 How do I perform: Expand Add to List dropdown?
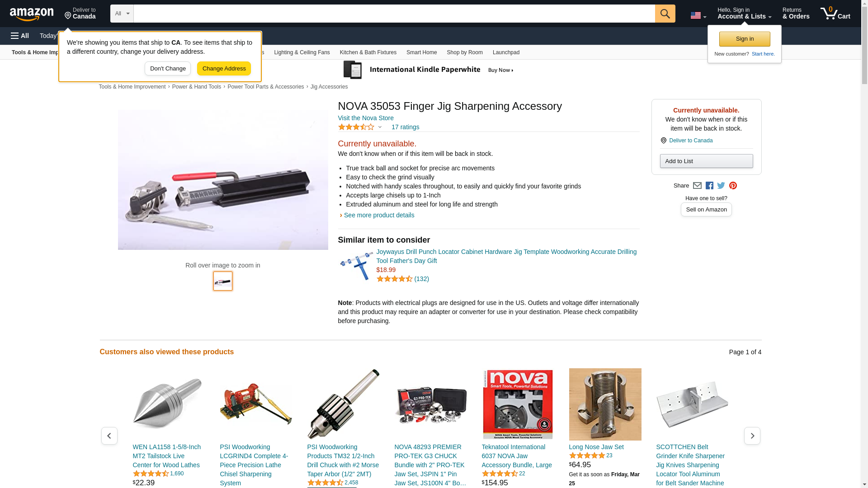tap(706, 161)
